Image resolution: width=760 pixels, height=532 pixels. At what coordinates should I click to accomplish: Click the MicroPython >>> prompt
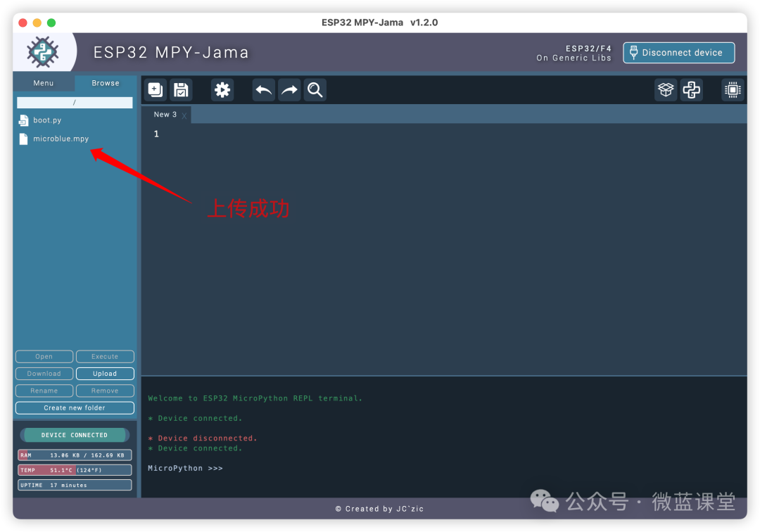[185, 468]
